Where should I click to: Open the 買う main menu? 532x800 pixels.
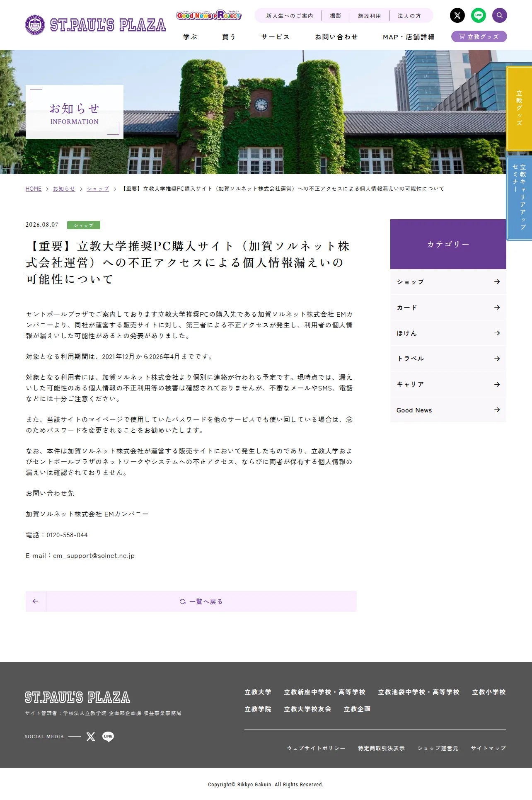click(x=229, y=37)
